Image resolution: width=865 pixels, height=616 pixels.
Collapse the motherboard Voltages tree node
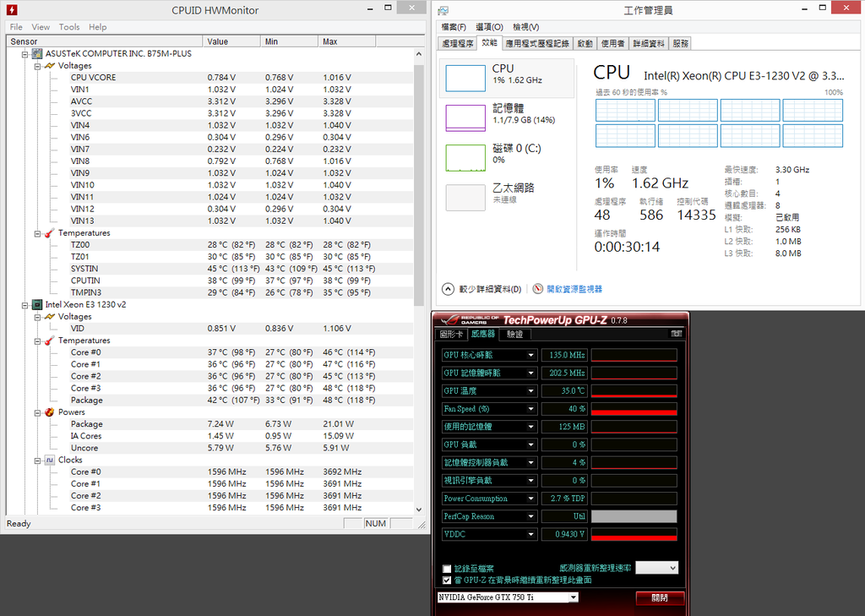click(37, 66)
